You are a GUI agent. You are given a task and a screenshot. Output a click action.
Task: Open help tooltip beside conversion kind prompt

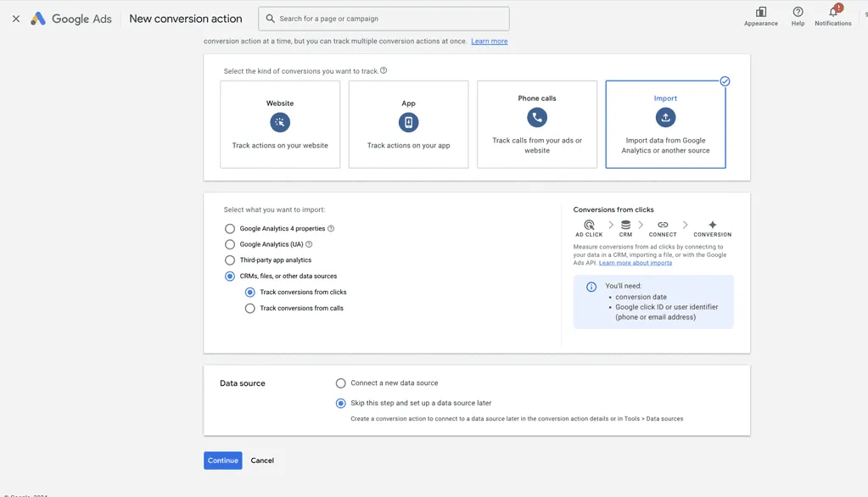point(384,70)
